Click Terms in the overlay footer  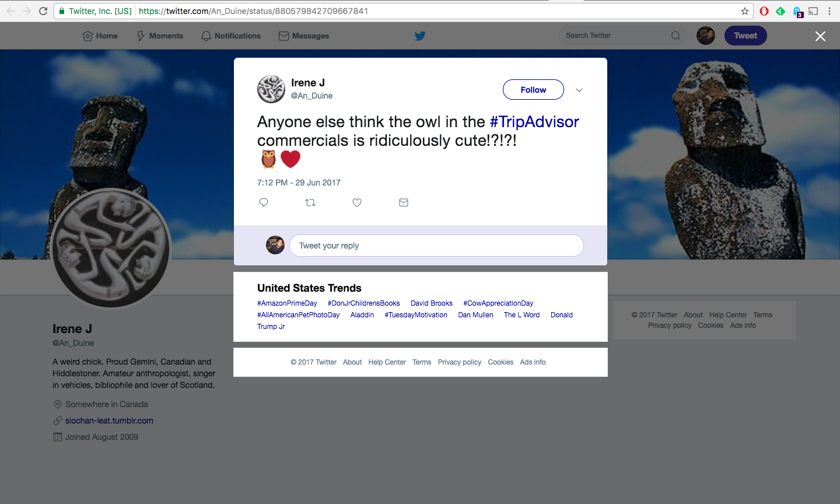click(422, 362)
